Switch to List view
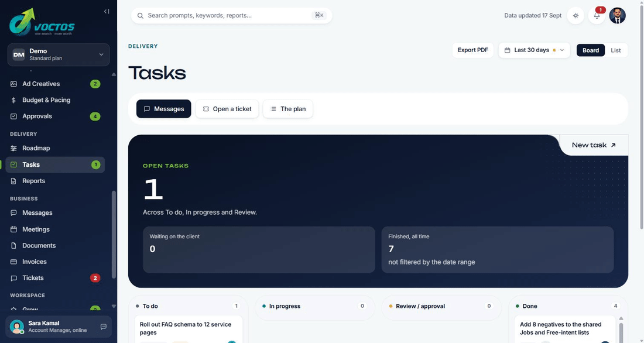 [x=616, y=50]
